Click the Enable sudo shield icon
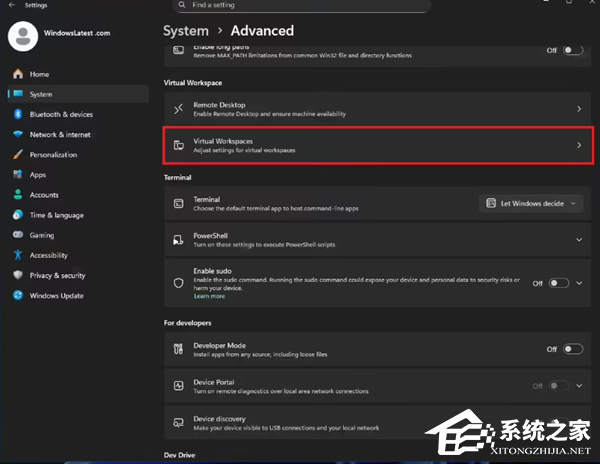This screenshot has height=464, width=600. 179,283
